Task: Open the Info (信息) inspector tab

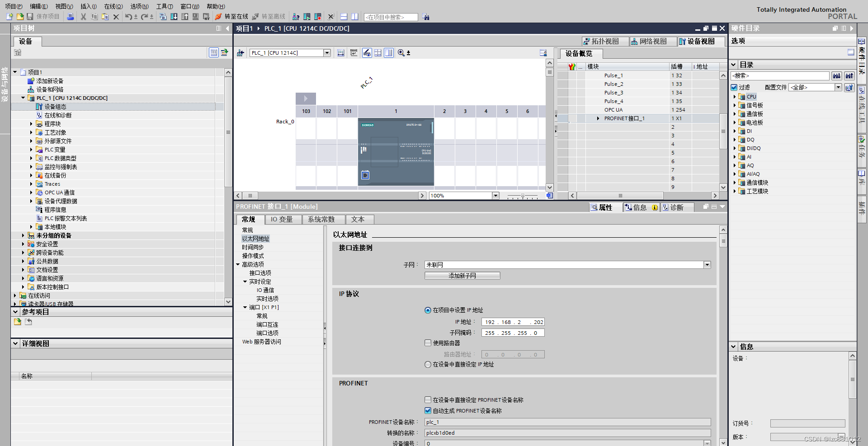Action: [x=641, y=207]
